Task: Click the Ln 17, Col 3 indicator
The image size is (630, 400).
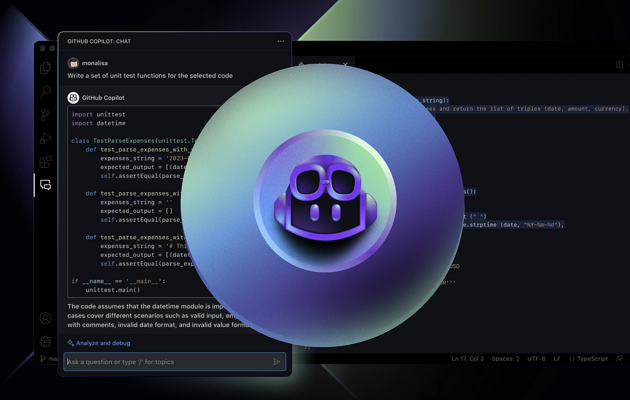Action: (466, 359)
